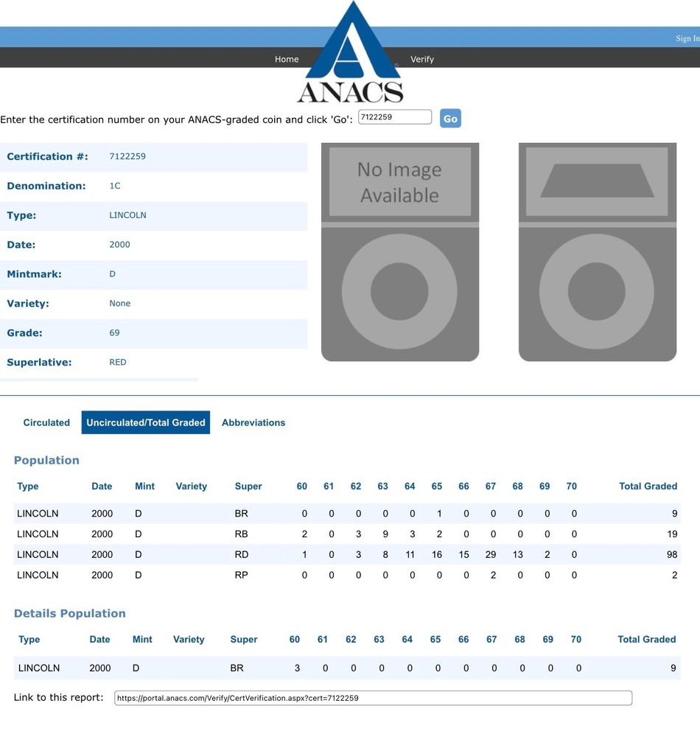Click total graded 98 in RD row

672,555
